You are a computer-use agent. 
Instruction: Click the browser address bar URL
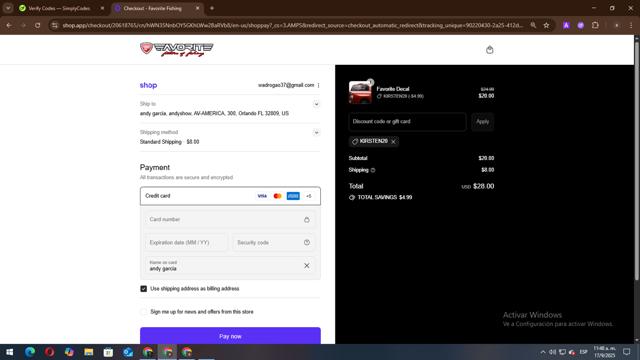(x=292, y=25)
